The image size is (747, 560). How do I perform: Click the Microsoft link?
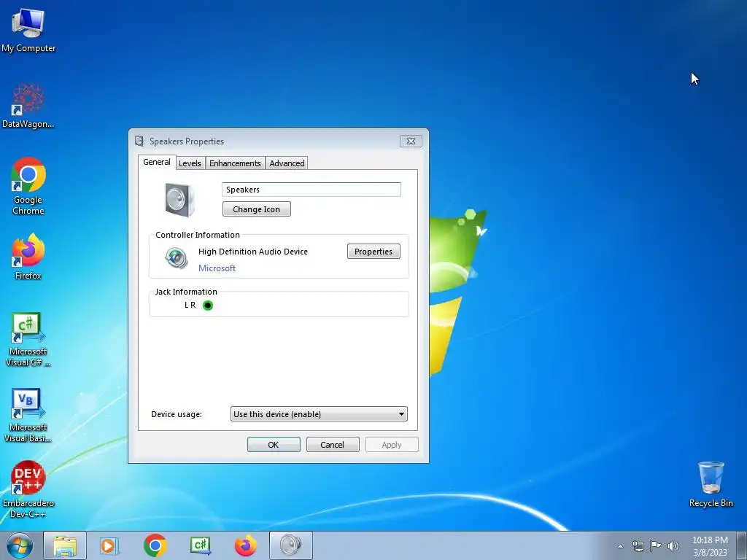(217, 268)
